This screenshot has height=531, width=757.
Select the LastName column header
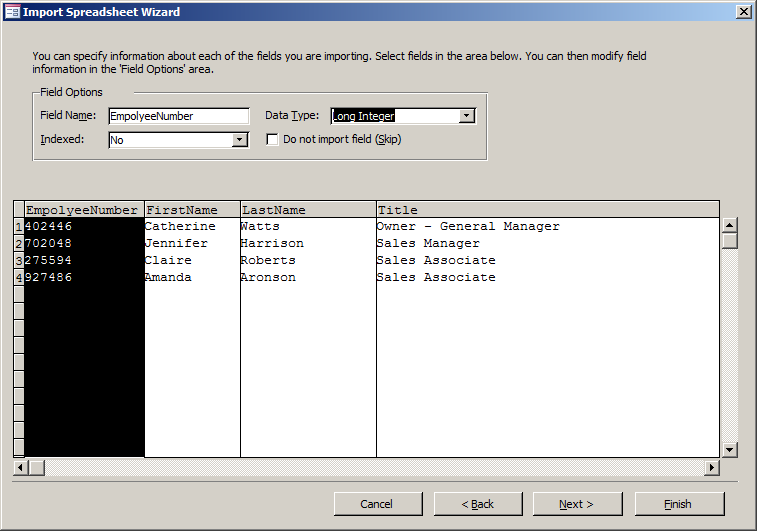point(308,210)
